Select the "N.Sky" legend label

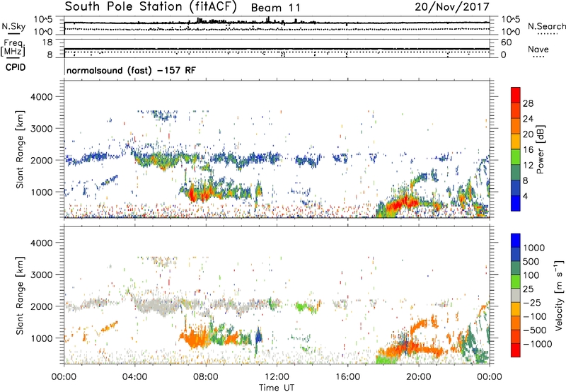13,26
